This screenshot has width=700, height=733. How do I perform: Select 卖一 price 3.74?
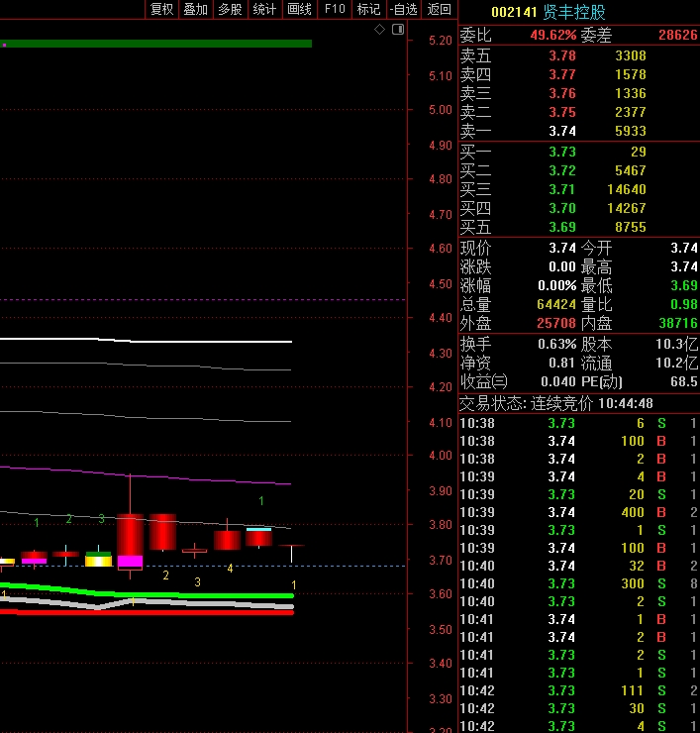(562, 131)
